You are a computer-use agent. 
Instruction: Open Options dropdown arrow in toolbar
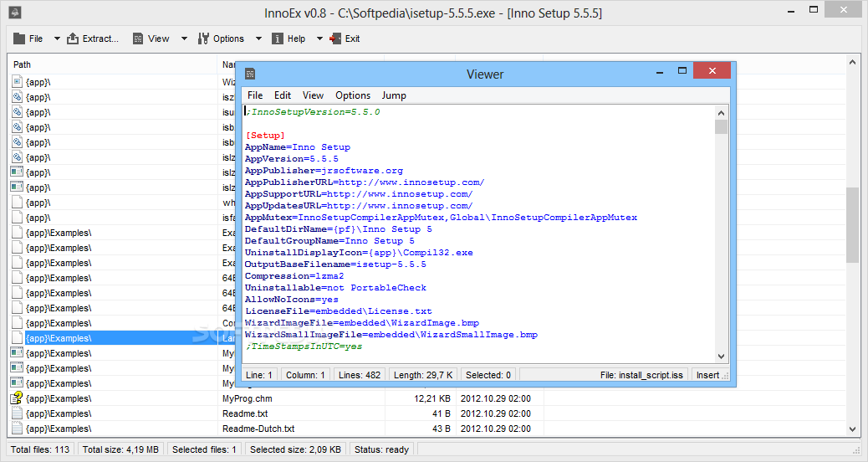tap(258, 38)
